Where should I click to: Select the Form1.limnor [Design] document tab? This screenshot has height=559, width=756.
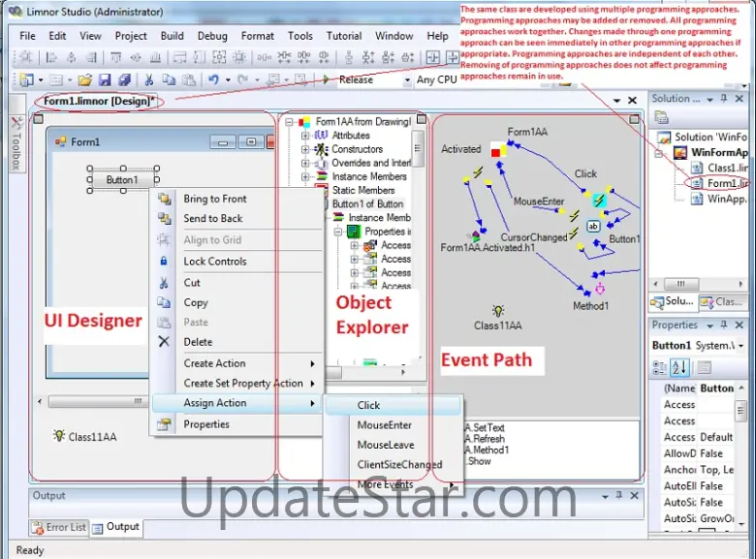point(99,101)
